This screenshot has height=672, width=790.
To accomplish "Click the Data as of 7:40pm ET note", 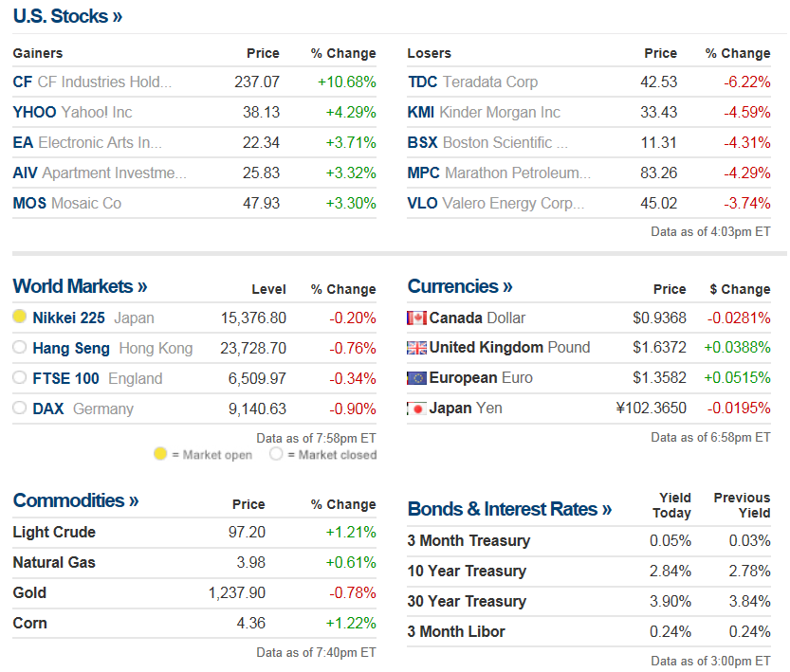I will pos(317,653).
